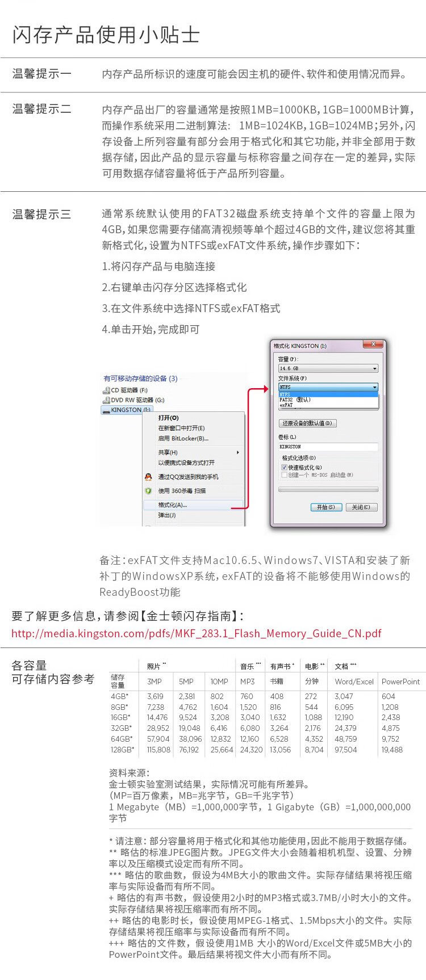Viewport: 426px width, 980px height.
Task: Open the 容量 14.6 GB dropdown
Action: point(328,368)
